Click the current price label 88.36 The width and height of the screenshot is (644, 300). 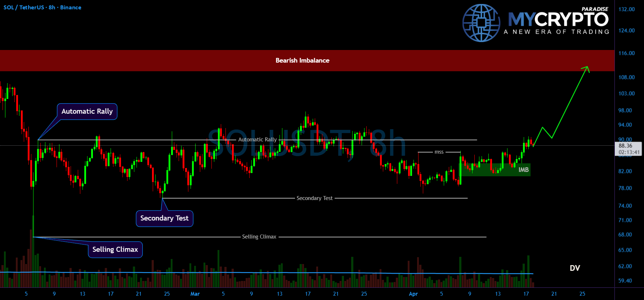pyautogui.click(x=626, y=146)
